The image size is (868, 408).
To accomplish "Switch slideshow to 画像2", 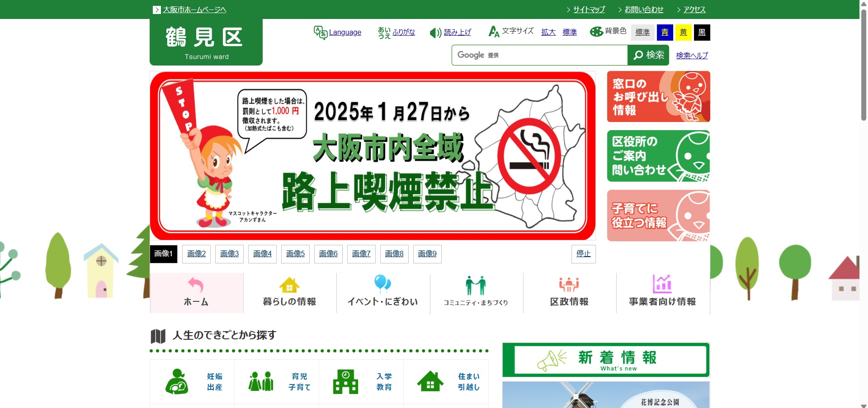I will pyautogui.click(x=197, y=254).
